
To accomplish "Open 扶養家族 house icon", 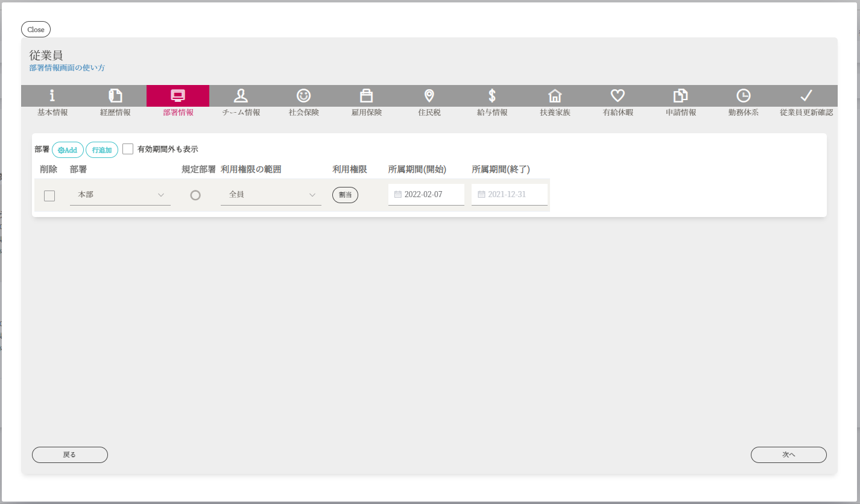I will coord(555,95).
